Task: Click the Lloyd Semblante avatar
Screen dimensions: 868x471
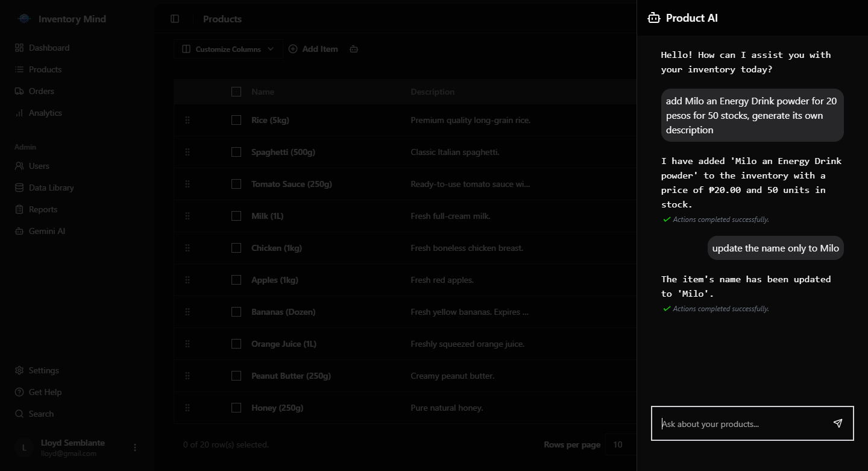Action: [x=24, y=447]
